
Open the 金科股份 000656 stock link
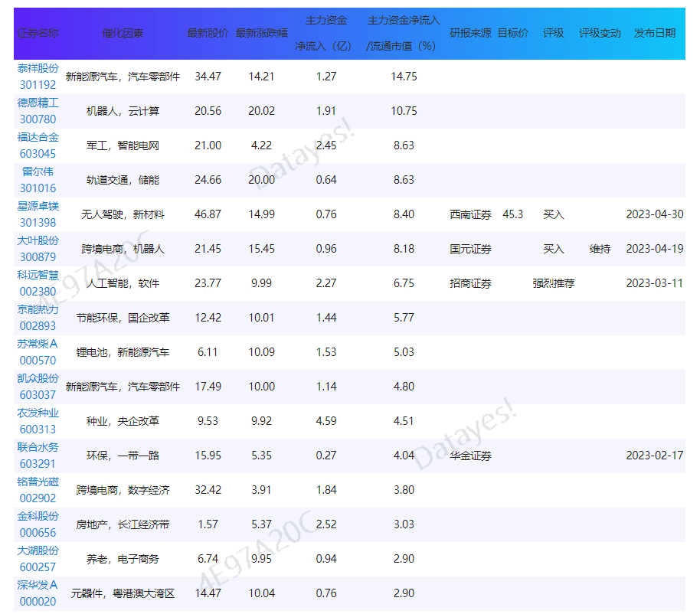[x=38, y=524]
